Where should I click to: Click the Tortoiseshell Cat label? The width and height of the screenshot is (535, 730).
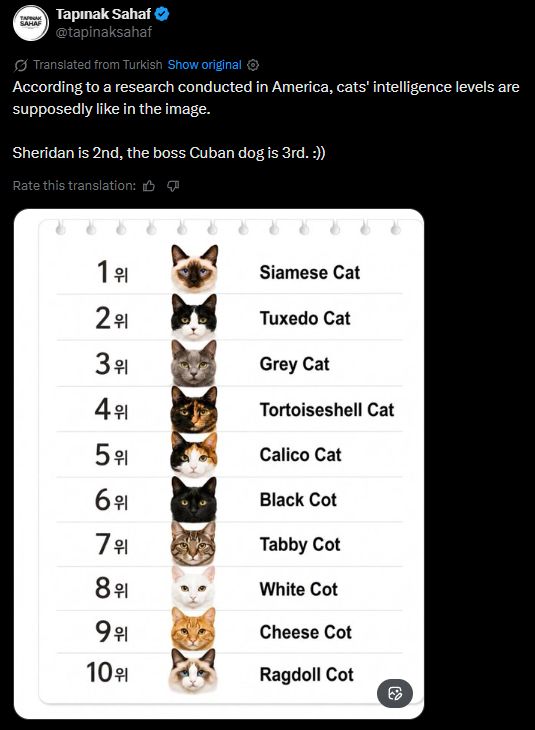327,410
